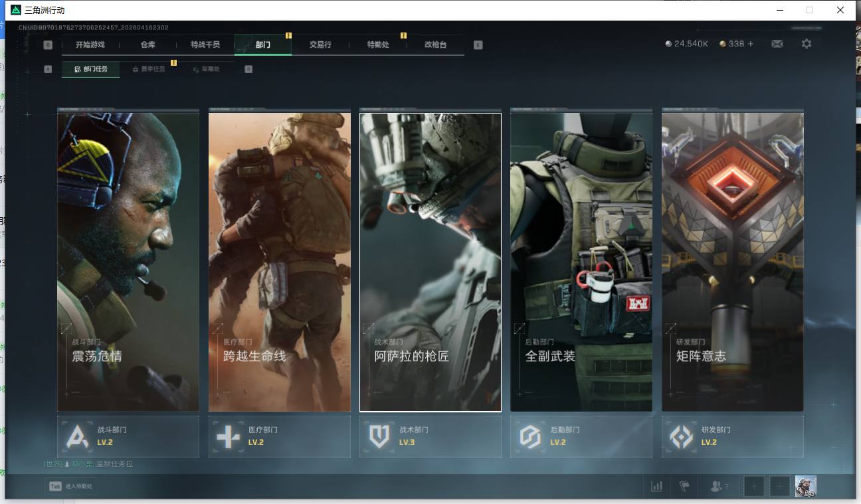
Task: Click the logistics department hexagon emblem icon
Action: click(530, 437)
